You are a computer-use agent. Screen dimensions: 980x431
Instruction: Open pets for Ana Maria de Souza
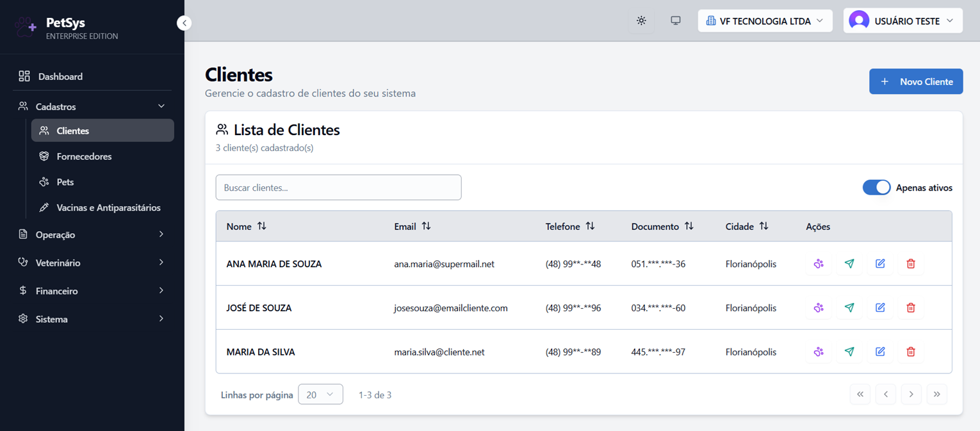[x=819, y=264]
